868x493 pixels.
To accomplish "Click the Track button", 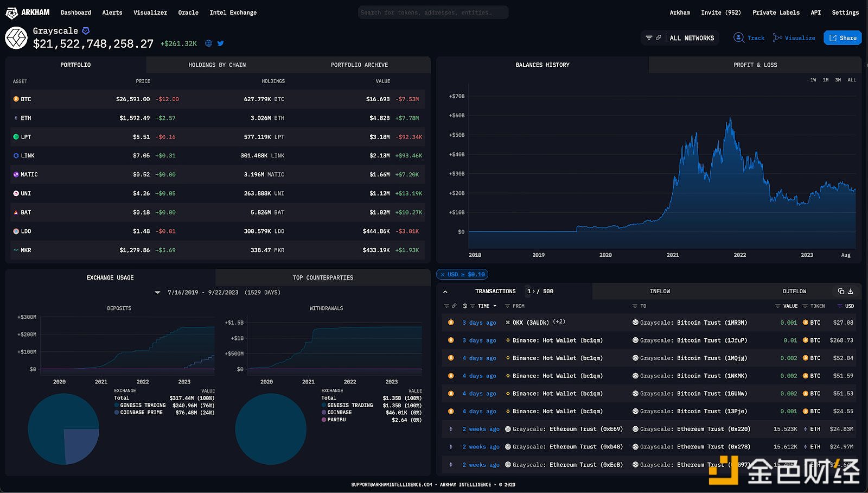I will (749, 38).
